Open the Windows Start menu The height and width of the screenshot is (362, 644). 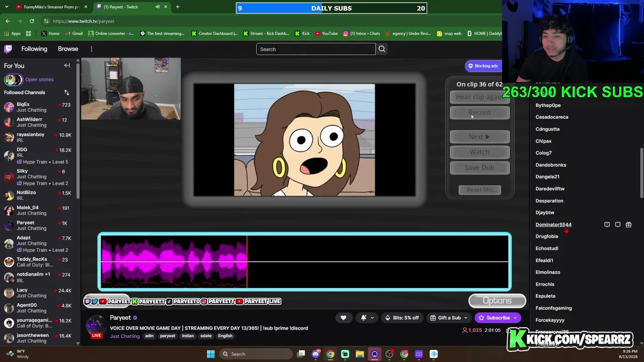coord(210,354)
